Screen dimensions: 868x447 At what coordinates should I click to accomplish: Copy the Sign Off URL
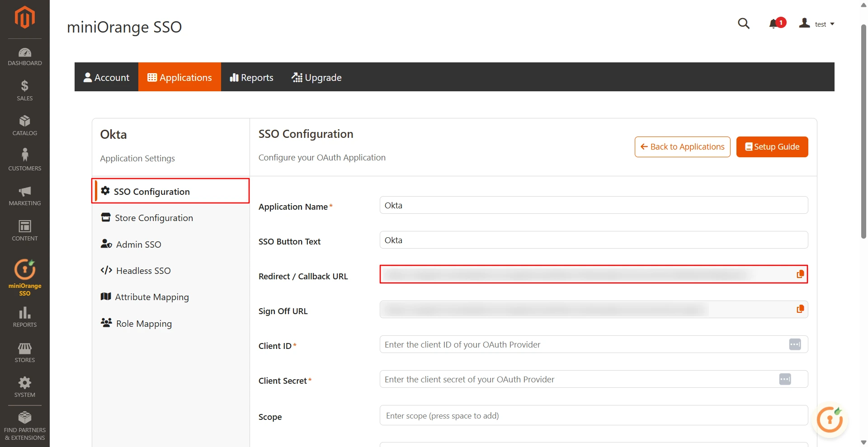coord(800,309)
